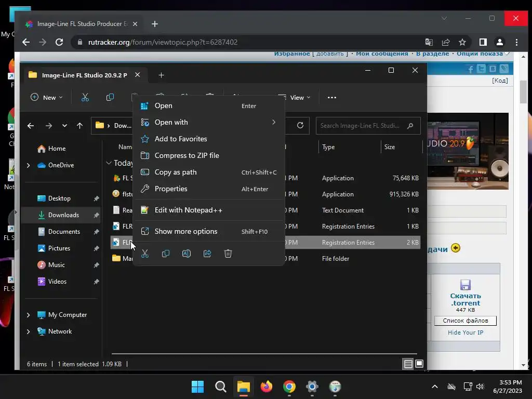Show hidden tray icons chevron
Screen dimensions: 532x399
(x=435, y=387)
